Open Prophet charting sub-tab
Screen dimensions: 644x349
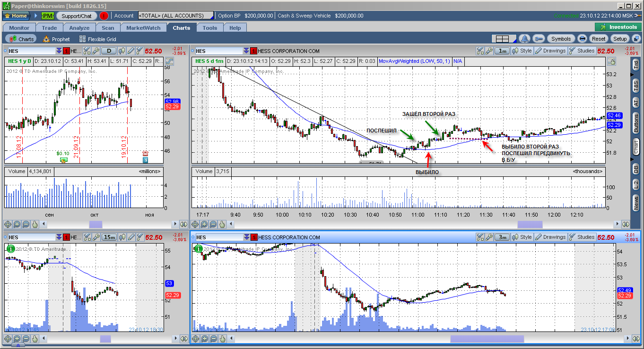pos(56,39)
